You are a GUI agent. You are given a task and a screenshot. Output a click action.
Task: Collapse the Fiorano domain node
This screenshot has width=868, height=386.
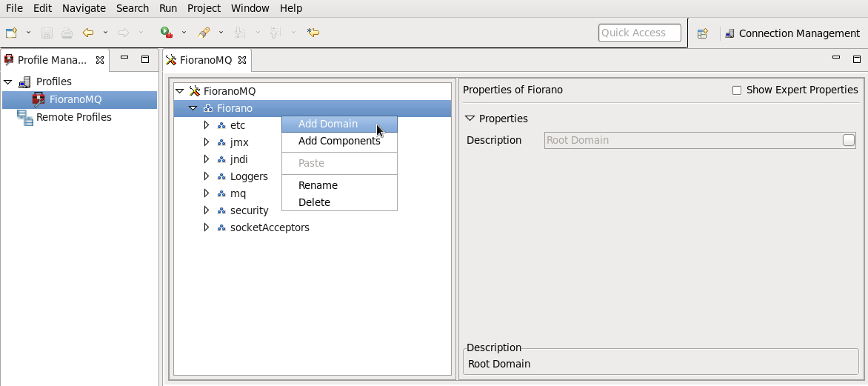click(x=193, y=108)
